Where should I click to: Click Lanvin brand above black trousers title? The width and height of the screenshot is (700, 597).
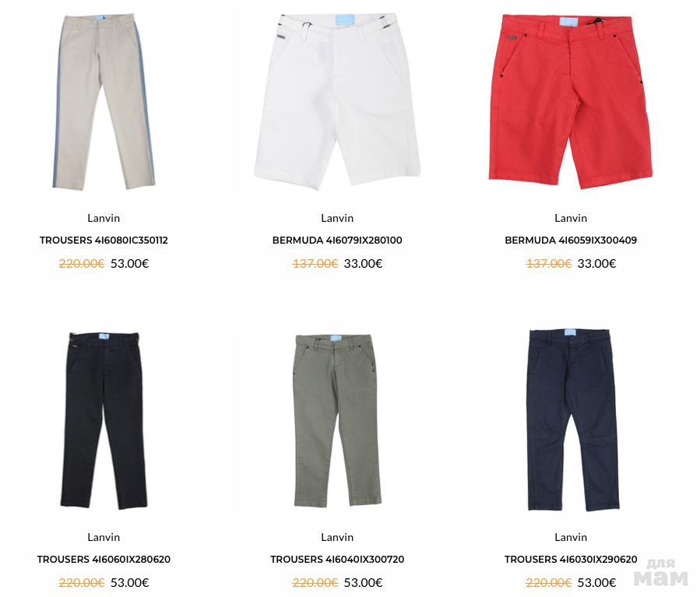coord(104,537)
